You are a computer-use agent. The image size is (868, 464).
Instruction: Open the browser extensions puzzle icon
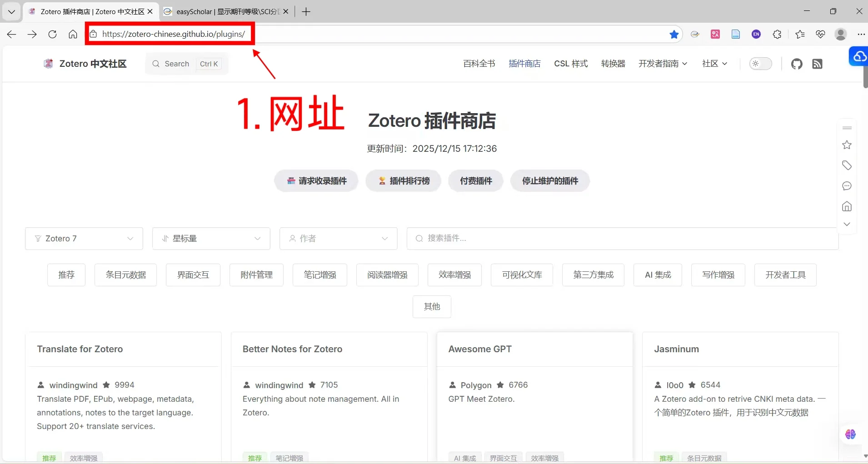[777, 34]
